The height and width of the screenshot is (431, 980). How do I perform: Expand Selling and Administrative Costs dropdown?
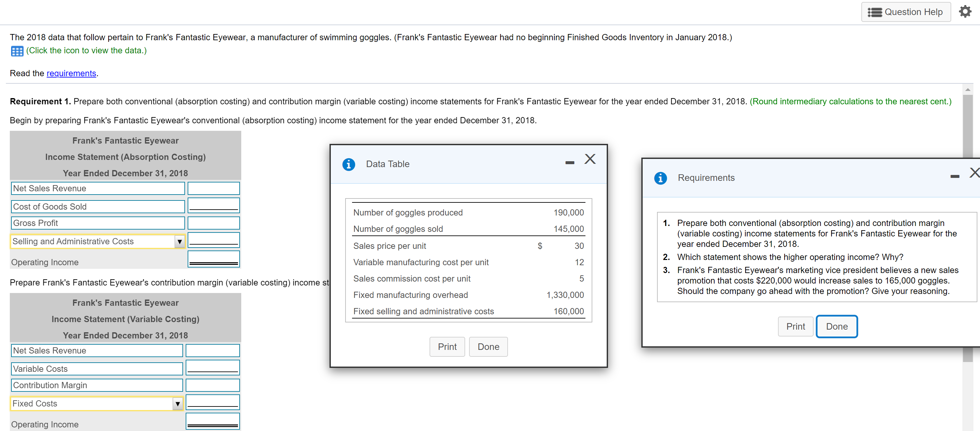click(179, 241)
